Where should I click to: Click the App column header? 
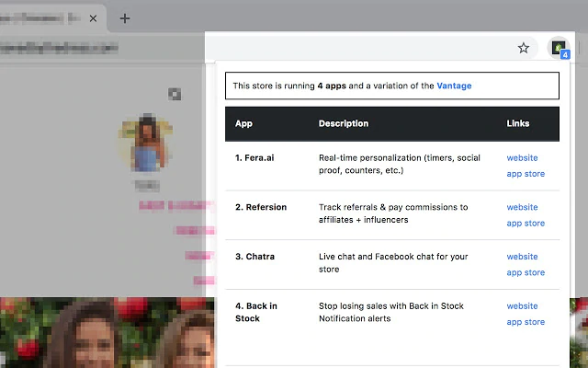[243, 123]
